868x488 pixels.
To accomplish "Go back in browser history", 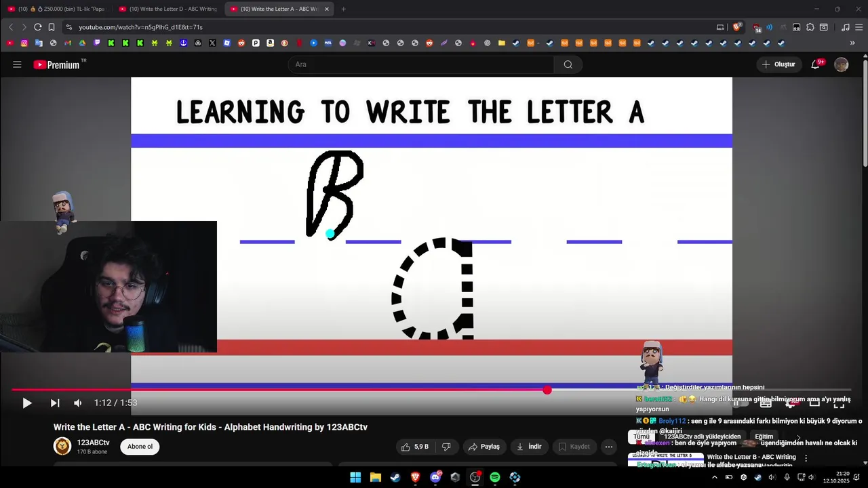I will [11, 27].
